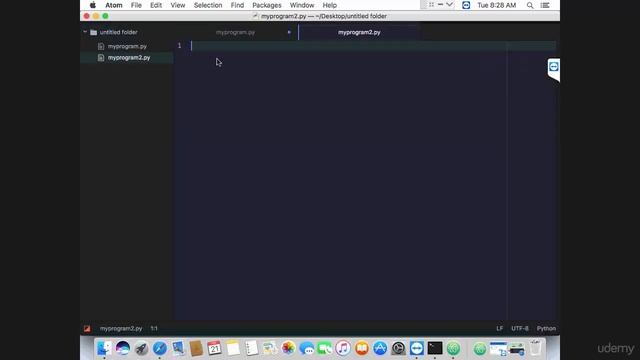This screenshot has width=640, height=360.
Task: Open the Selection menu
Action: (208, 5)
